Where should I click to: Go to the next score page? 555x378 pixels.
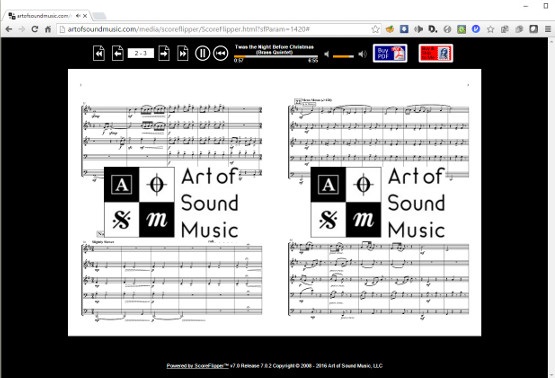[x=164, y=53]
